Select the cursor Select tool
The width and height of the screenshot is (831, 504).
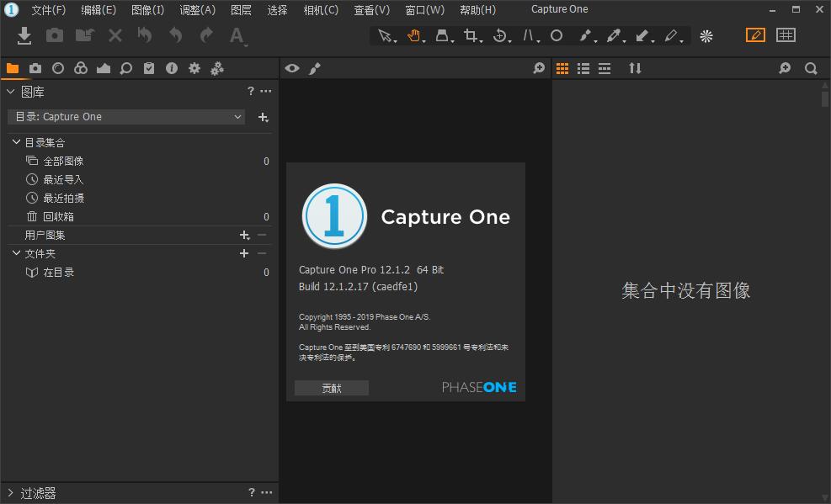point(384,35)
